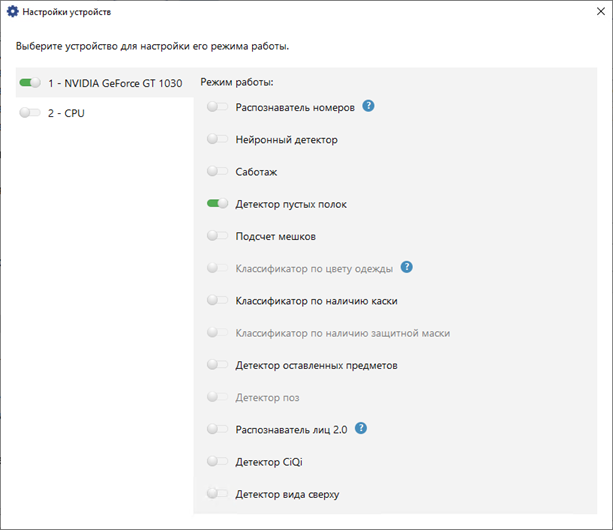Select the 2 - CPU device entry
613x530 pixels.
pos(66,113)
